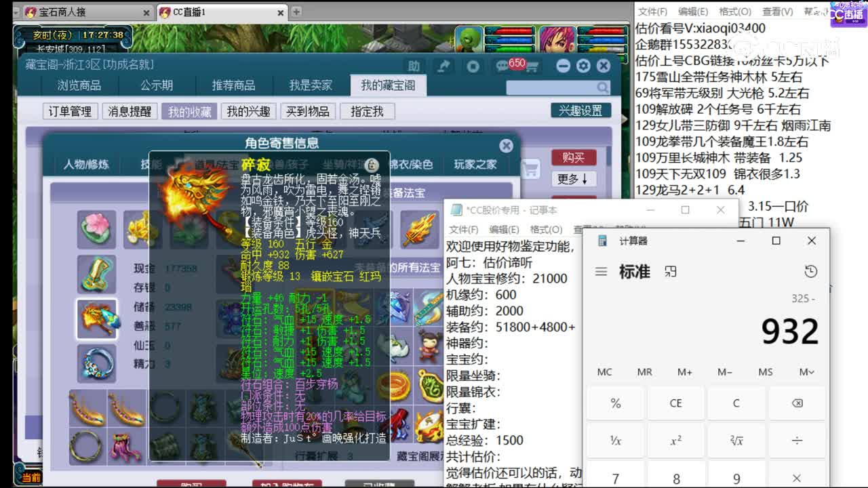Select the blue jeweled ring equipment slot
Screen dimensions: 868x488
tap(96, 363)
